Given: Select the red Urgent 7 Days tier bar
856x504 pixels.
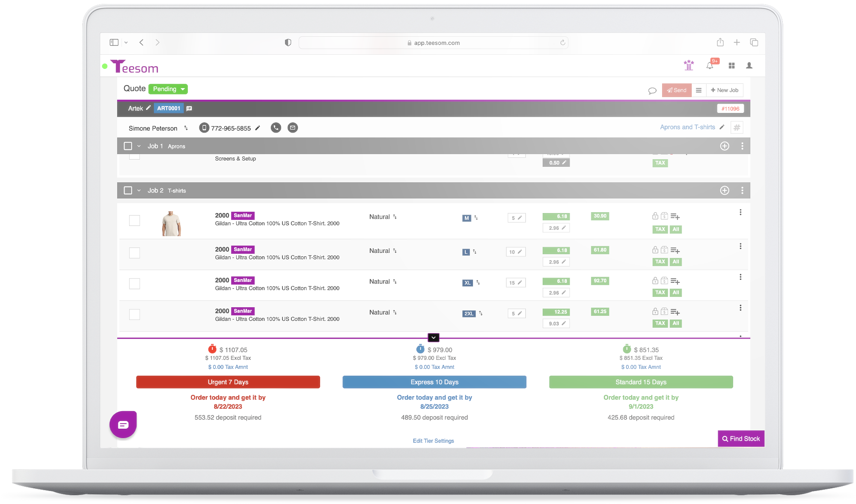Looking at the screenshot, I should (228, 382).
